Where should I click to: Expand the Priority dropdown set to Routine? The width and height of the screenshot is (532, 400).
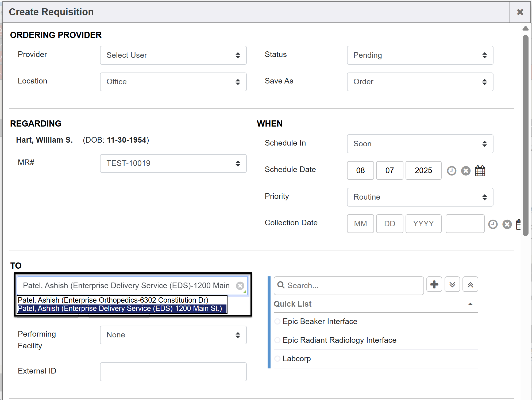click(420, 197)
